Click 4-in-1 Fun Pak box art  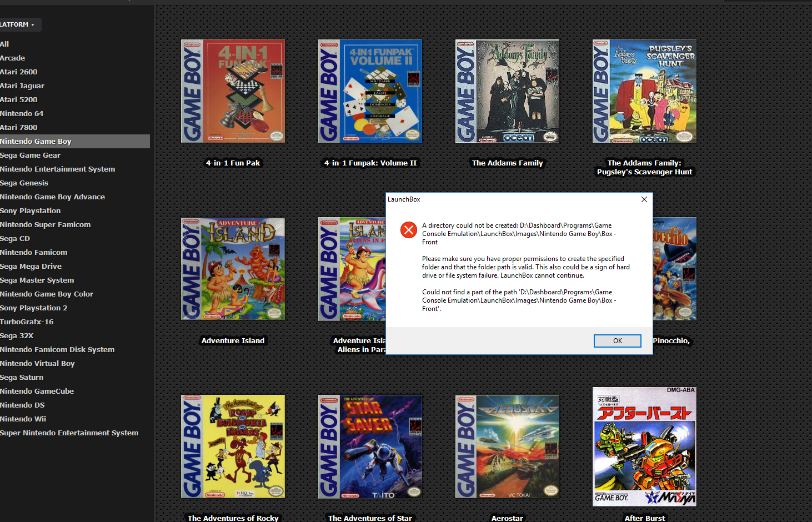click(233, 91)
